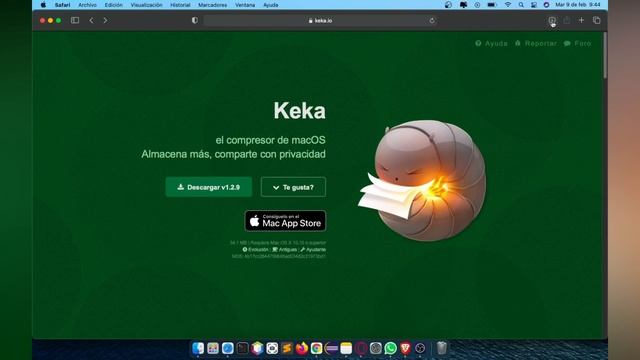The image size is (640, 360).
Task: Click the keka.io address bar
Action: [320, 20]
